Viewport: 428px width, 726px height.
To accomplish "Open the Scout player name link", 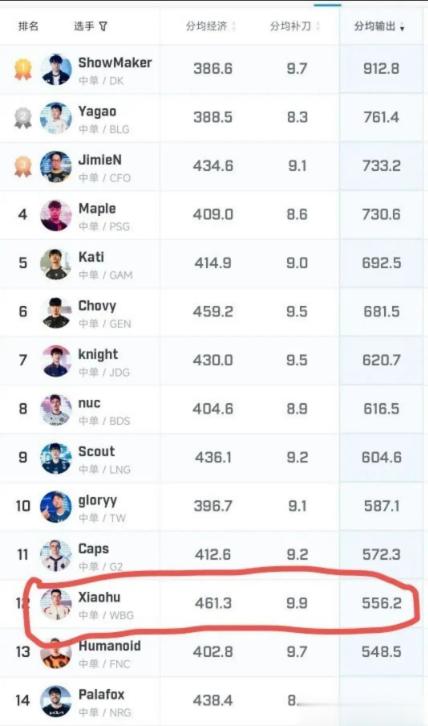I will click(96, 451).
